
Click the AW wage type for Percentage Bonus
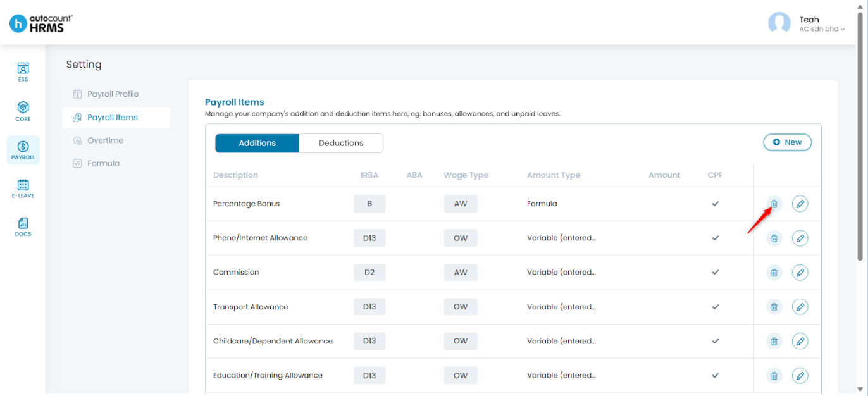tap(461, 204)
